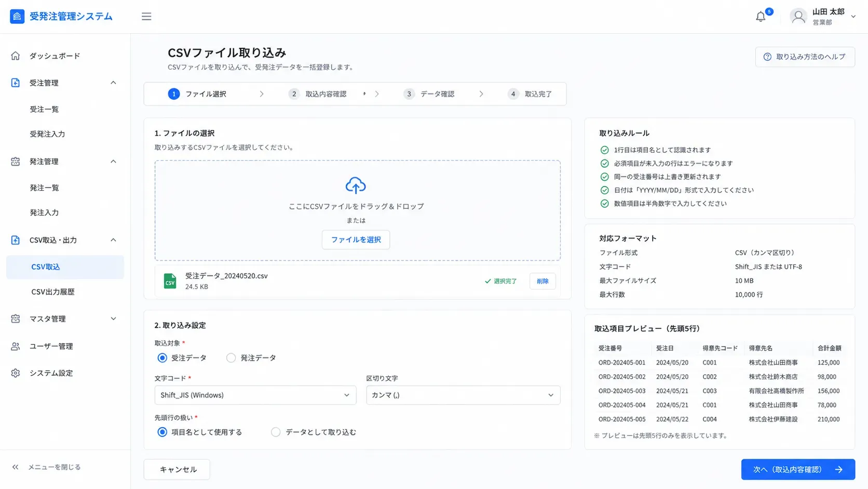Viewport: 868px width, 489px height.
Task: Open 取り込み方法のヘルプ
Action: 805,57
